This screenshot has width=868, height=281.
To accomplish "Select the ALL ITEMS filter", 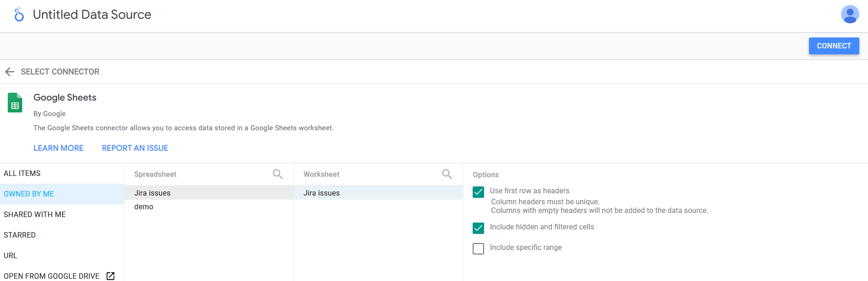I will point(62,173).
